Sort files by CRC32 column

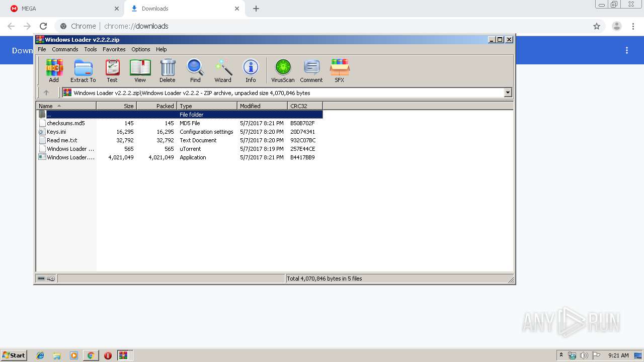(305, 106)
